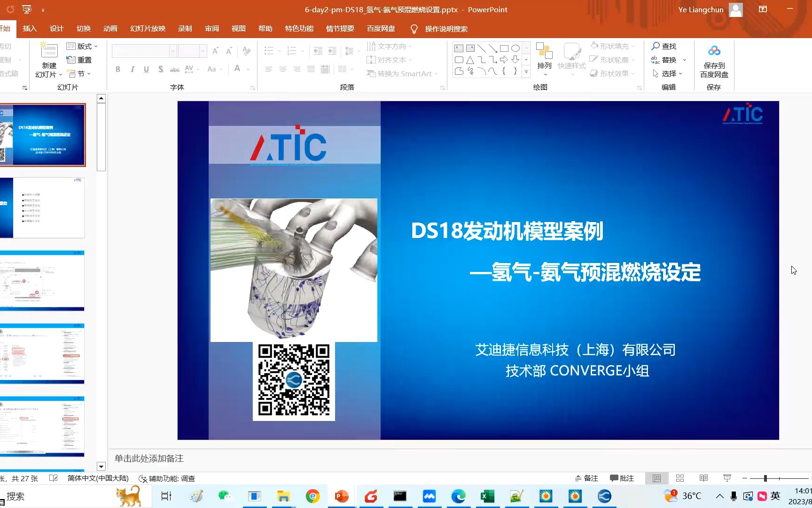Open the 动画 Animations tab
This screenshot has height=508, width=812.
pyautogui.click(x=110, y=29)
